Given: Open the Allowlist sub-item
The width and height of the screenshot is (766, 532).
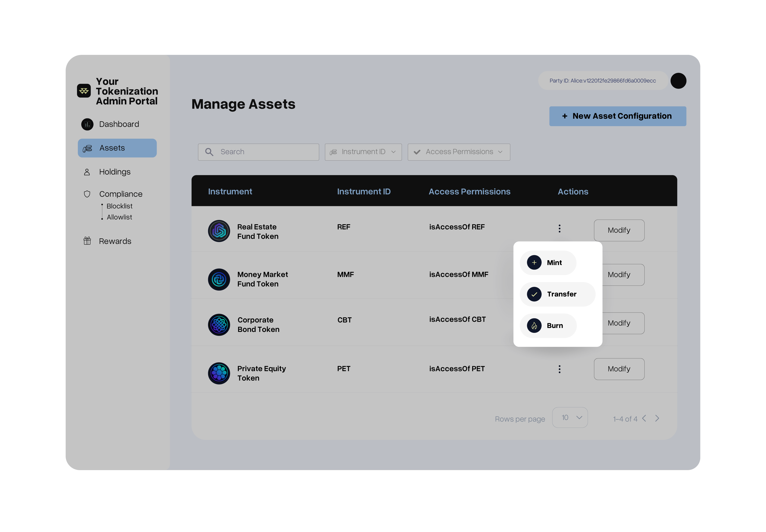Looking at the screenshot, I should tap(119, 217).
